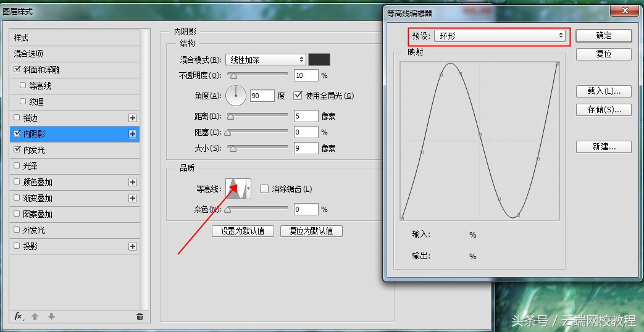Click the 阻塞 slider handle

(x=228, y=133)
